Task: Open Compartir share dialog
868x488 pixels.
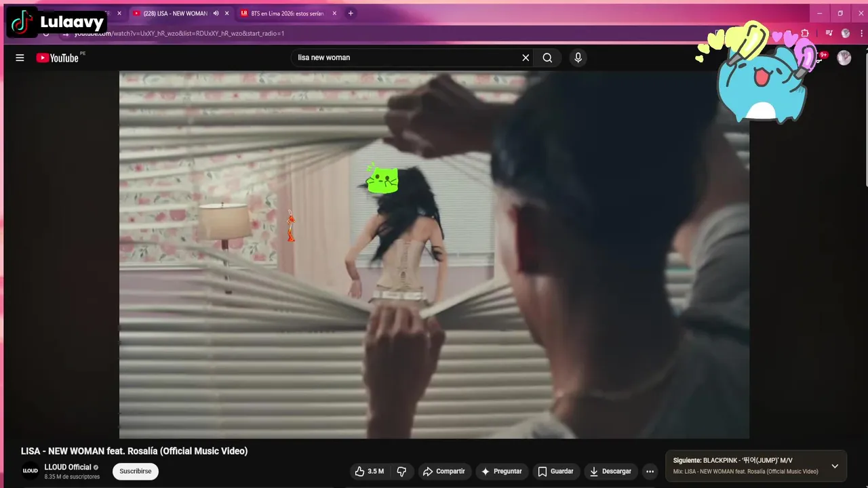Action: 444,471
